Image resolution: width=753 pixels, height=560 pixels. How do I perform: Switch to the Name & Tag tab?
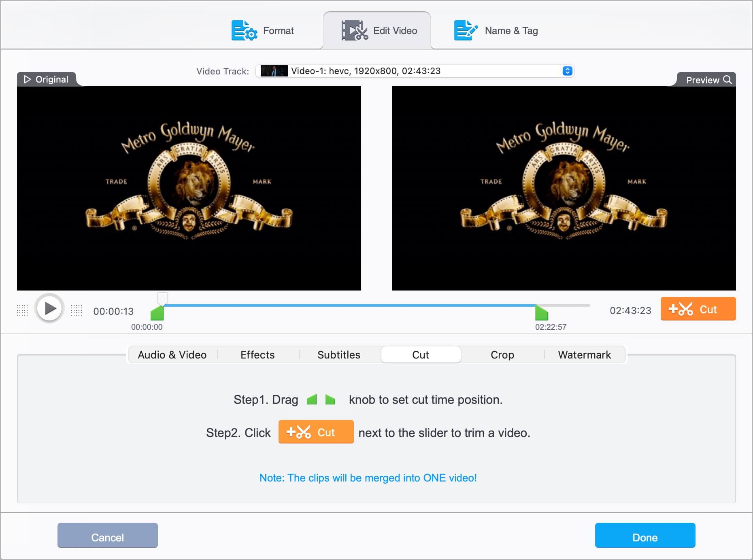click(x=496, y=31)
